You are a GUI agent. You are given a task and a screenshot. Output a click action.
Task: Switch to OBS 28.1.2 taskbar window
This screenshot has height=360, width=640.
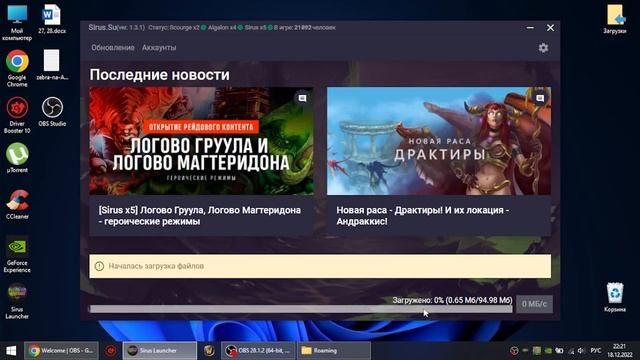[258, 351]
